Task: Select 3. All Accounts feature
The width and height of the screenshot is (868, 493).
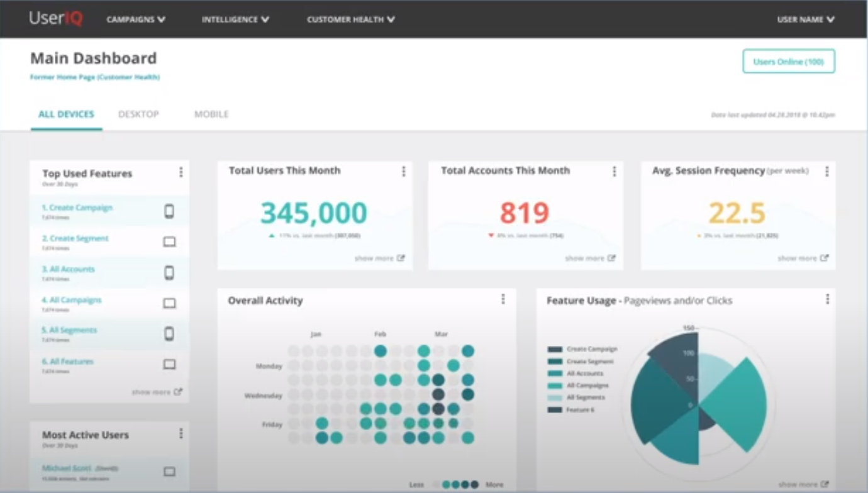Action: pos(69,269)
